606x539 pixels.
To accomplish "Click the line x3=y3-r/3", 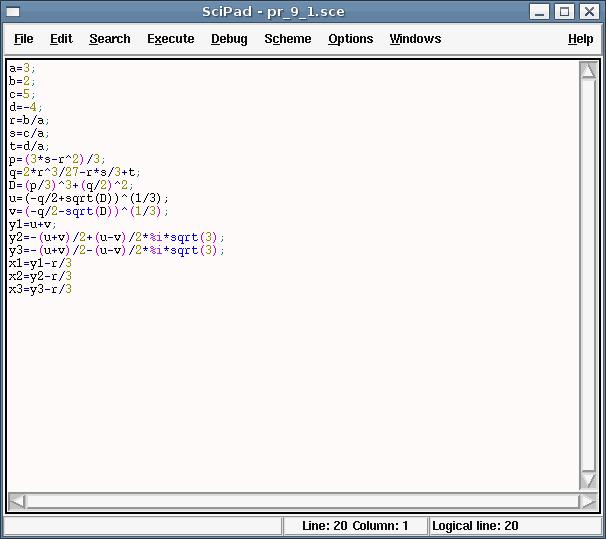I will point(40,289).
